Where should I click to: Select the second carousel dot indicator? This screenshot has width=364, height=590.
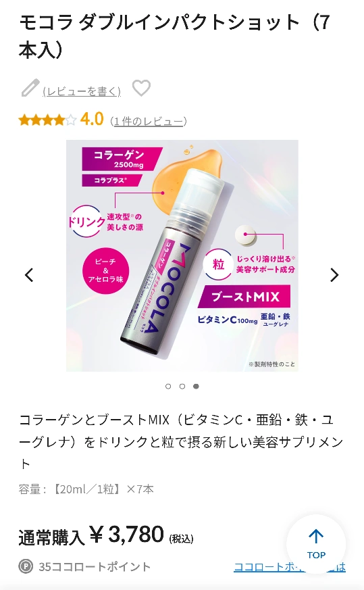click(182, 387)
